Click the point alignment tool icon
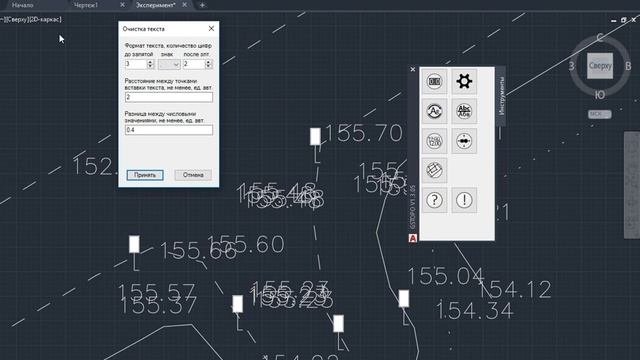 pyautogui.click(x=464, y=141)
